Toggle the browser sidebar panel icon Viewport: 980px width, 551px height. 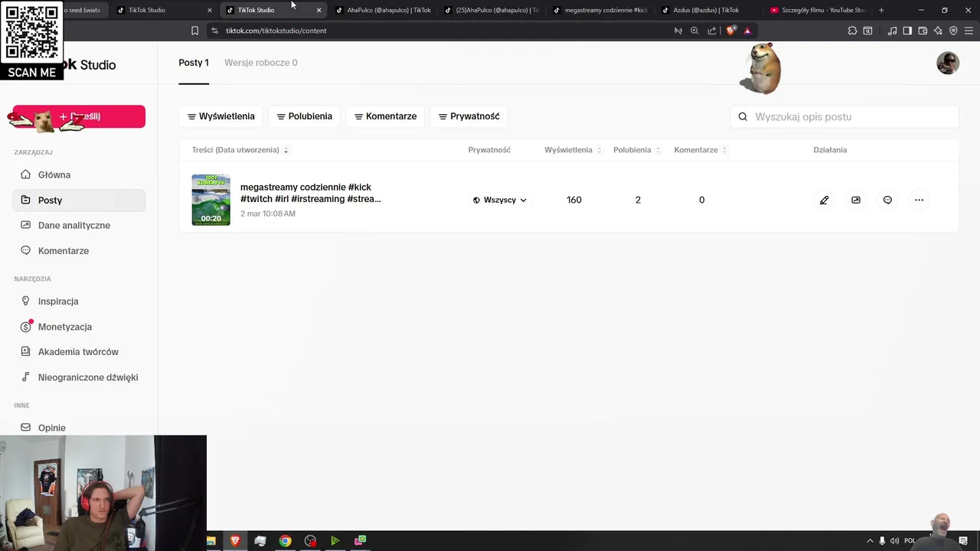point(907,31)
